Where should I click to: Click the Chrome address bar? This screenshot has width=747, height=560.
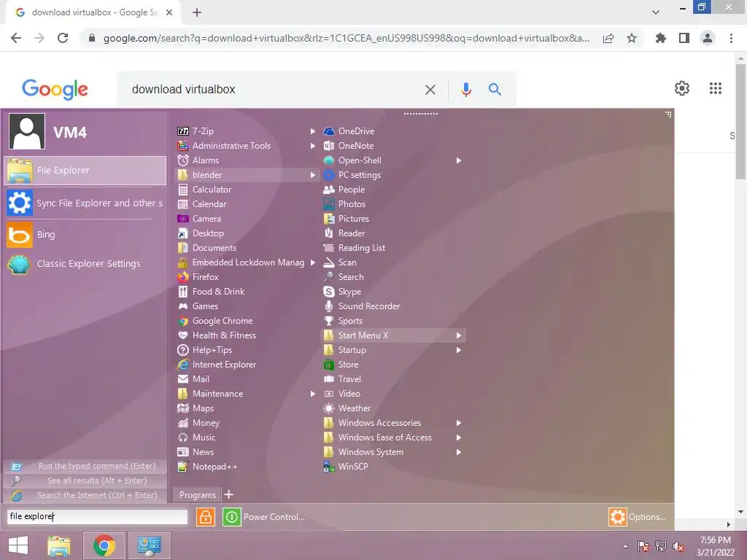coord(345,38)
